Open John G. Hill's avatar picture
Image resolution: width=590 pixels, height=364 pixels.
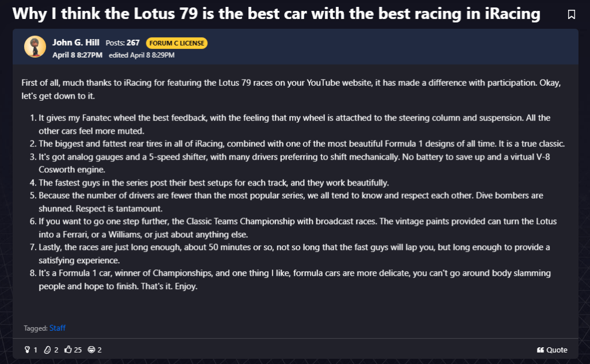[35, 47]
